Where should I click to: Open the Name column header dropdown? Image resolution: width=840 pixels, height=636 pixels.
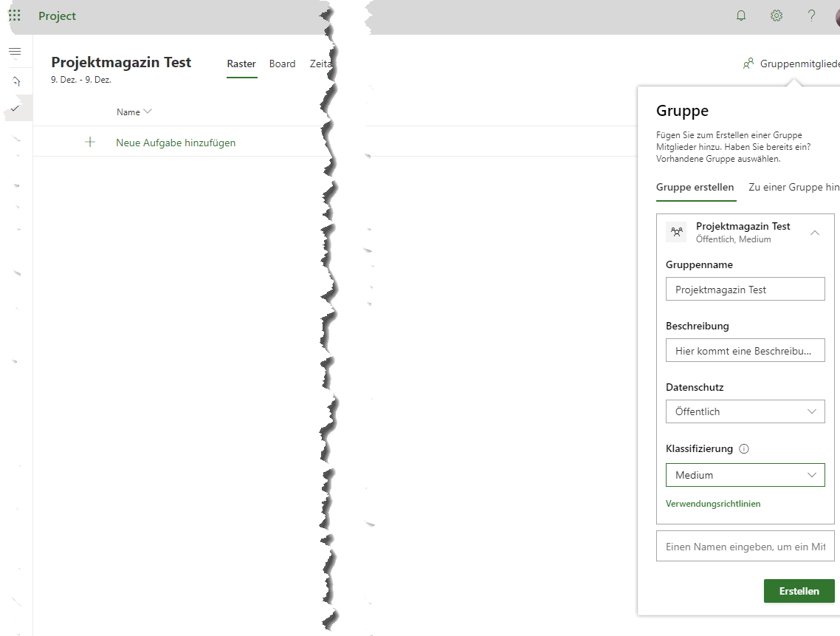click(x=134, y=112)
